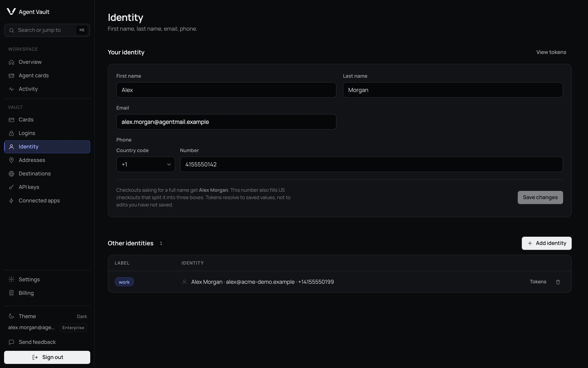588x368 pixels.
Task: Click the Billing receipt icon
Action: click(x=11, y=293)
